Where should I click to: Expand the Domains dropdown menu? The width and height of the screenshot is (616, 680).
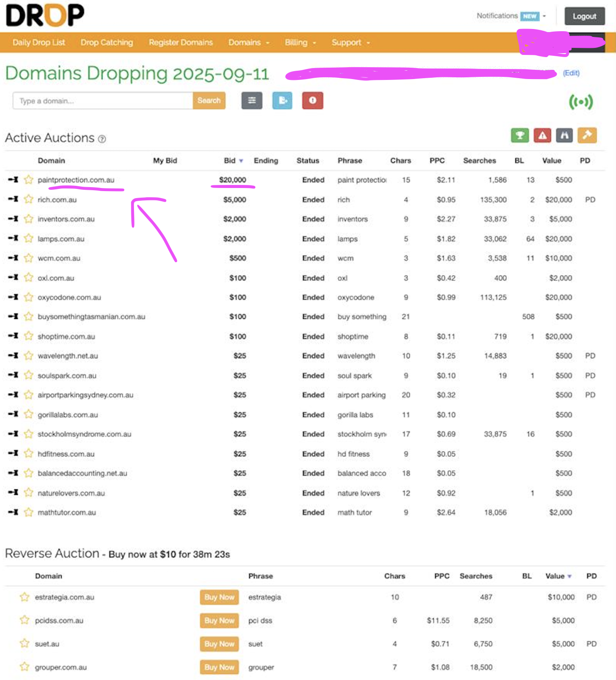(249, 43)
